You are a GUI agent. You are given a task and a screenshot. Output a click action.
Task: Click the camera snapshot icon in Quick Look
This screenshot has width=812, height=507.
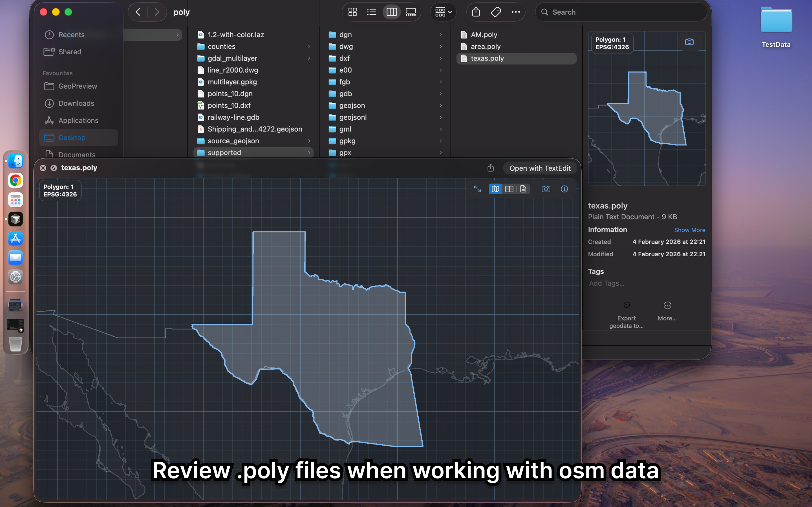point(546,189)
